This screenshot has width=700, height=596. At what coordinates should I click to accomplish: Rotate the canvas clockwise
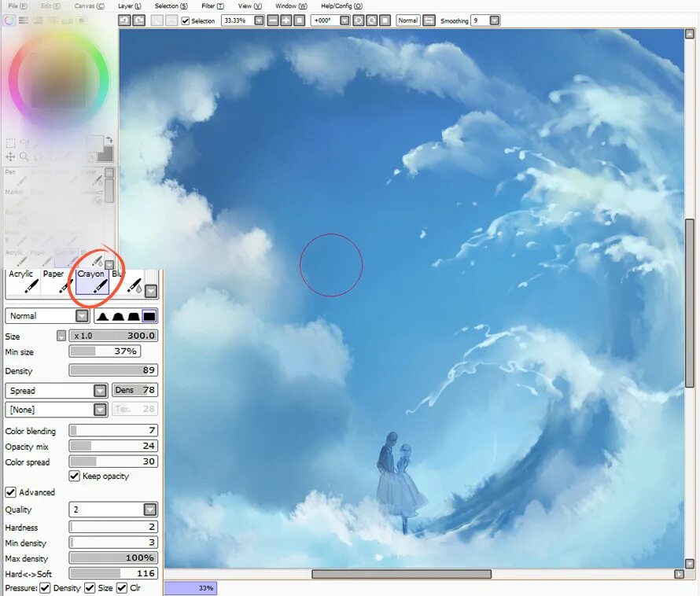click(x=371, y=20)
